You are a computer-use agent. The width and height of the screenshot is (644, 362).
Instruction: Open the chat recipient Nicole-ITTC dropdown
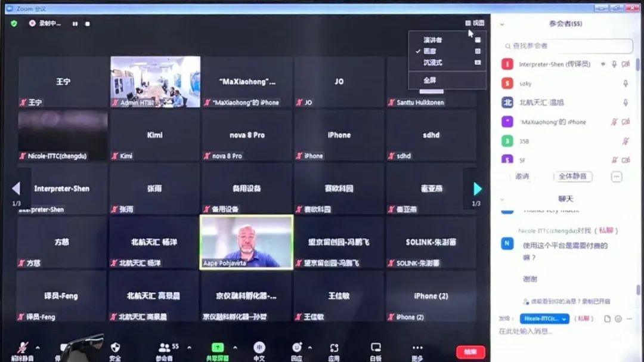pyautogui.click(x=544, y=318)
